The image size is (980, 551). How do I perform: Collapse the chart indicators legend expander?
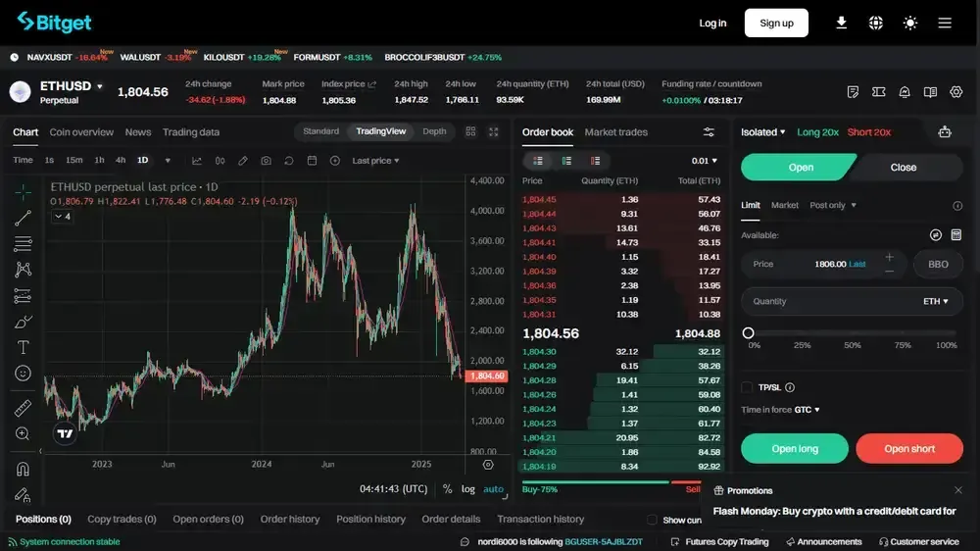62,217
